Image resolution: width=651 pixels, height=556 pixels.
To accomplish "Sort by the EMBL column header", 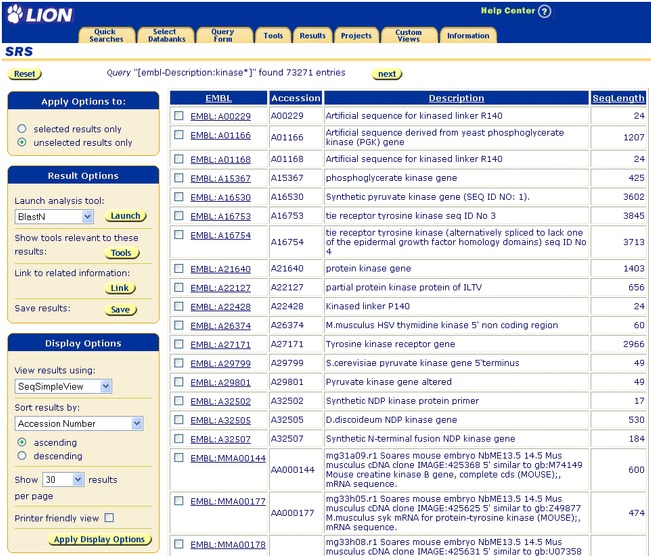I will pos(218,98).
